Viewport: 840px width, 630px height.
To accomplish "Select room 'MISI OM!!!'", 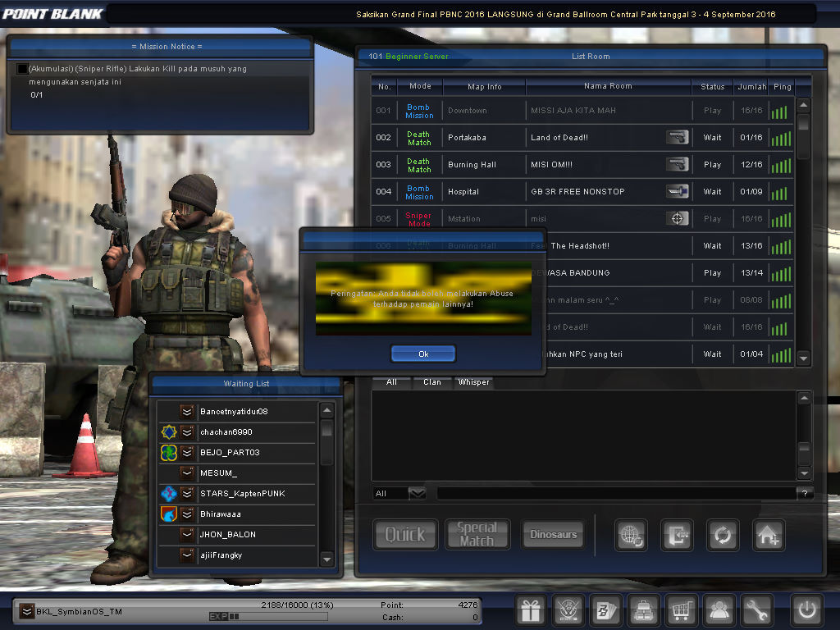I will click(583, 164).
